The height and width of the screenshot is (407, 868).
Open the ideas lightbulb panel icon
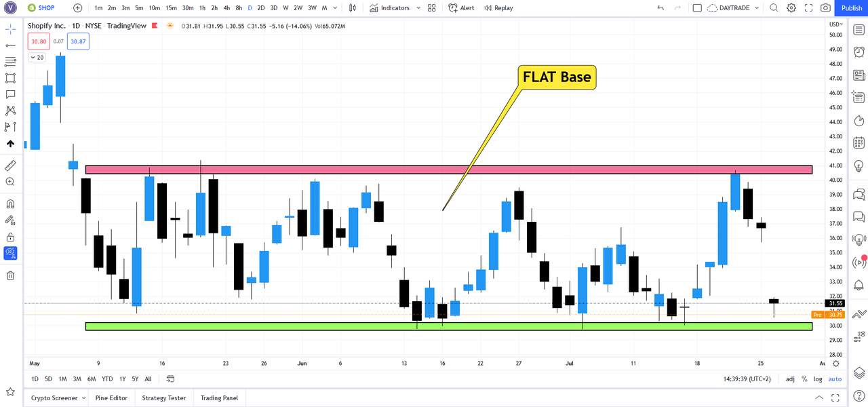[859, 166]
